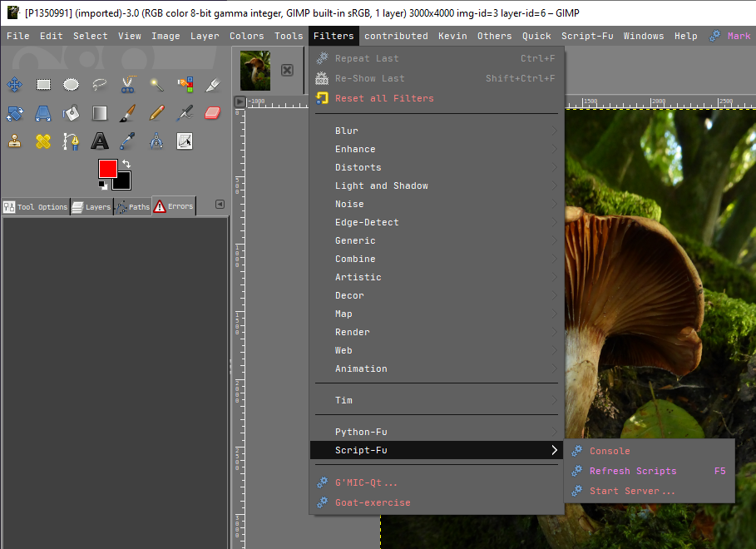
Task: Open the Combine filters submenu
Action: coord(437,259)
